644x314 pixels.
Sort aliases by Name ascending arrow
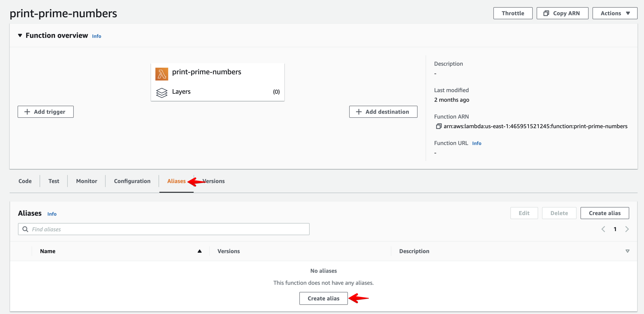tap(199, 251)
